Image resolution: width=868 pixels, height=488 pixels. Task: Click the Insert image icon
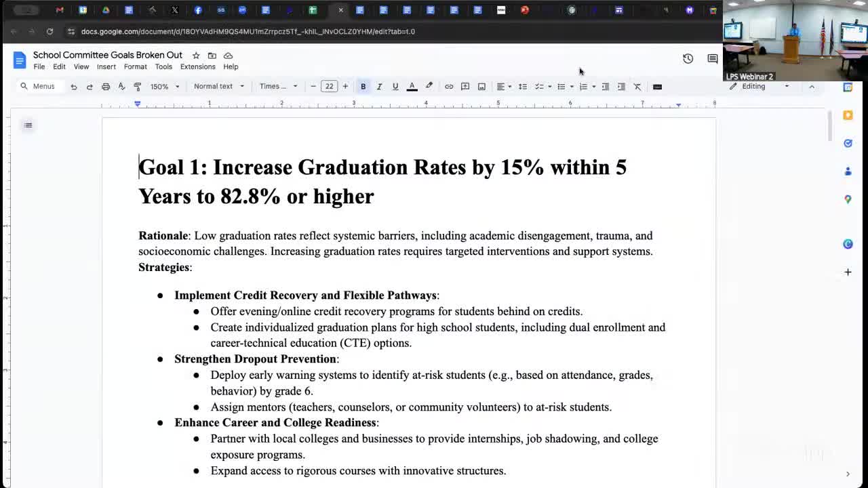point(481,87)
